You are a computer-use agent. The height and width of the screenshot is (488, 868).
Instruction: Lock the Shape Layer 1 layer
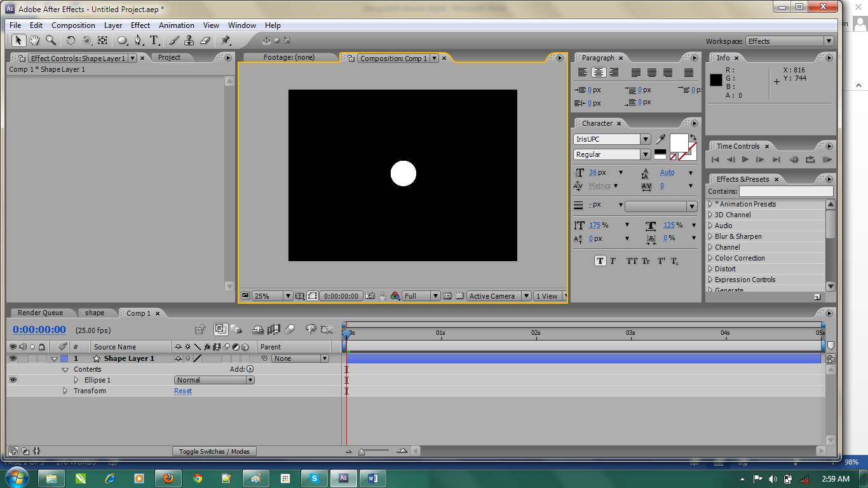pyautogui.click(x=41, y=358)
